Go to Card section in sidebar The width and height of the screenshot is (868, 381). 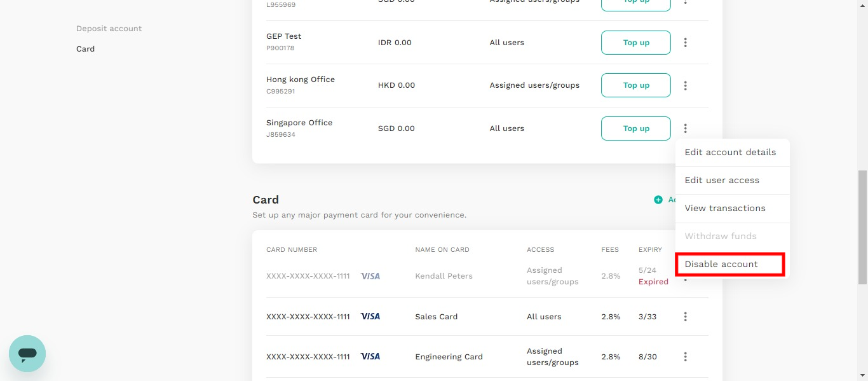[x=86, y=49]
